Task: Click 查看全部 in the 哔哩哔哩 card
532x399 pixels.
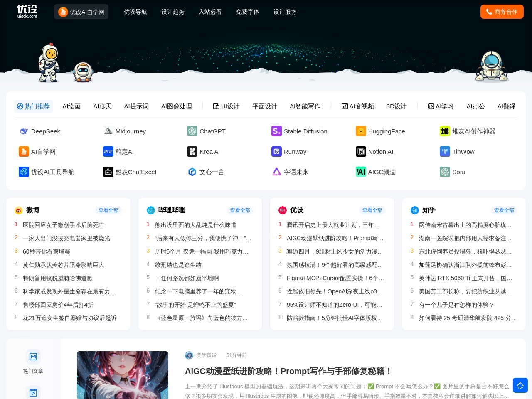Action: tap(240, 210)
